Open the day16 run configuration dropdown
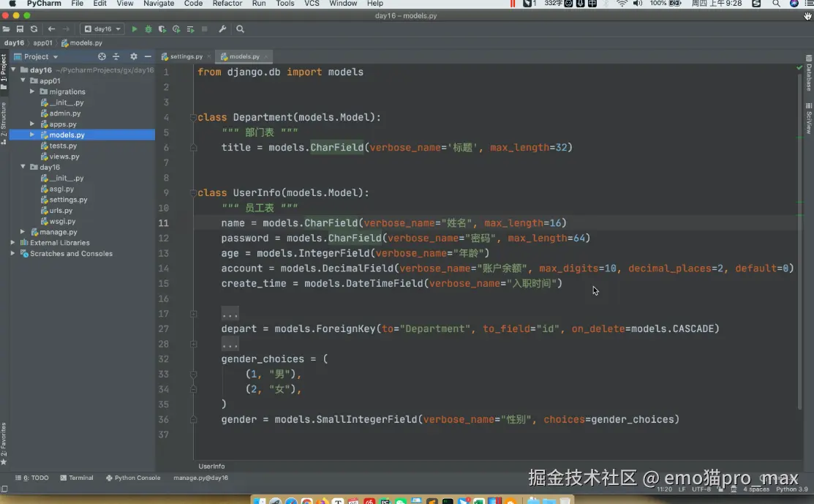The width and height of the screenshot is (814, 504). coord(102,29)
